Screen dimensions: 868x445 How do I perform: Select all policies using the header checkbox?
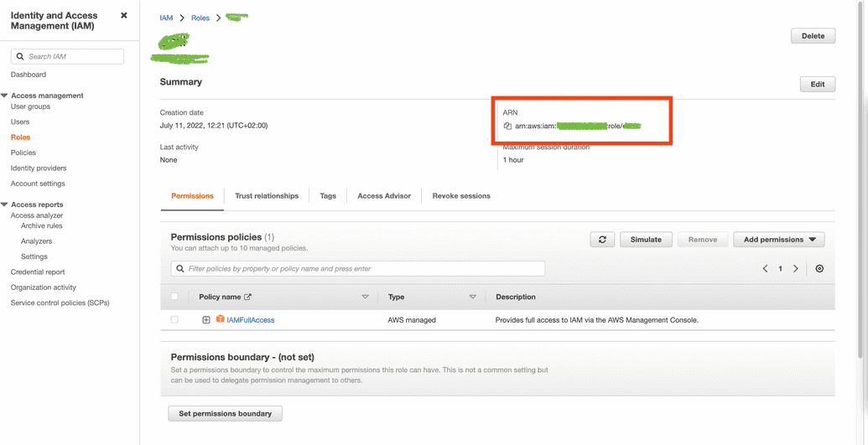coord(174,297)
